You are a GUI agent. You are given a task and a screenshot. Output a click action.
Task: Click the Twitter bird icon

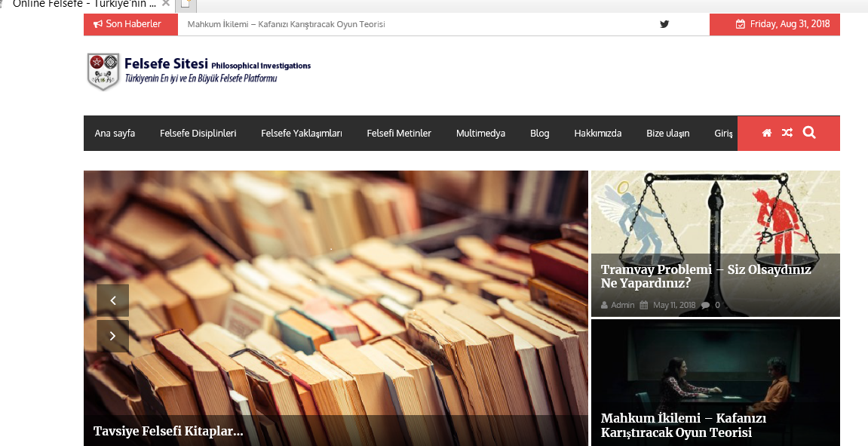point(664,24)
